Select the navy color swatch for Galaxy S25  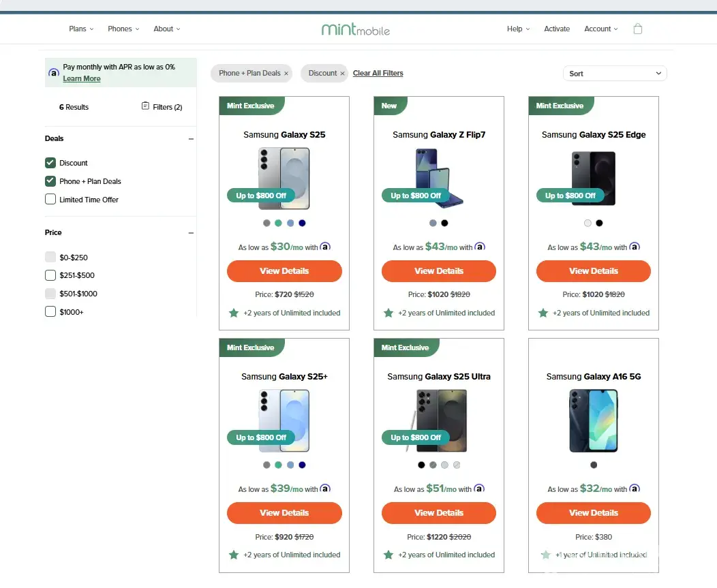pyautogui.click(x=302, y=223)
